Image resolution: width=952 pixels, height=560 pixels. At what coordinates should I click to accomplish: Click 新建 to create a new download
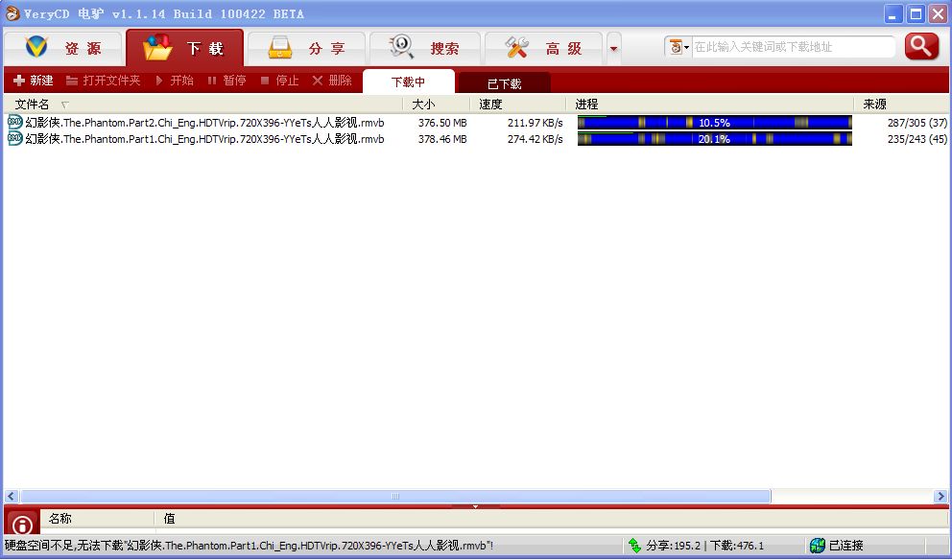[x=34, y=81]
